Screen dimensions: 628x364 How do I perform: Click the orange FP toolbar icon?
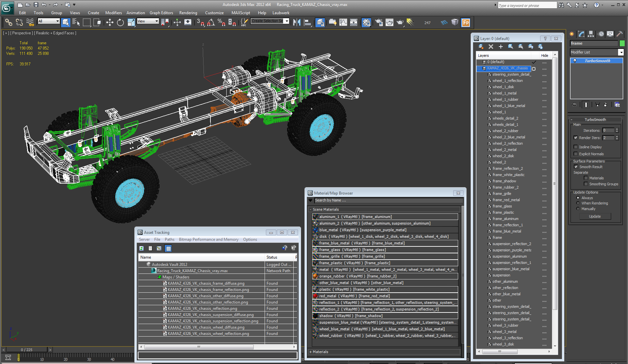point(466,22)
